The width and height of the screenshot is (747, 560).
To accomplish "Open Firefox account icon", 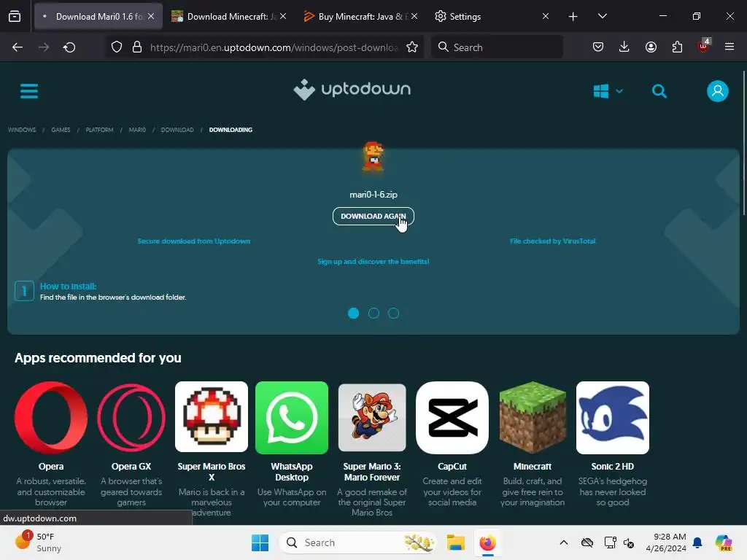I will click(x=651, y=47).
